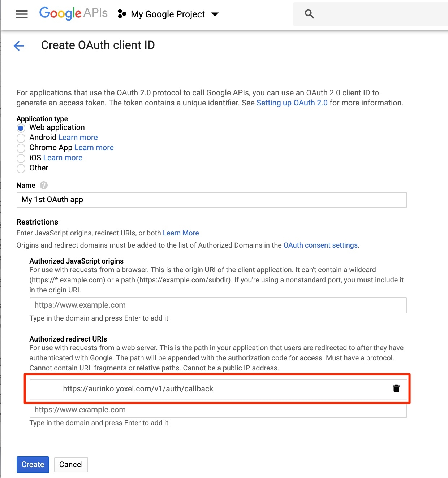Go back using the blue arrow

tap(19, 46)
